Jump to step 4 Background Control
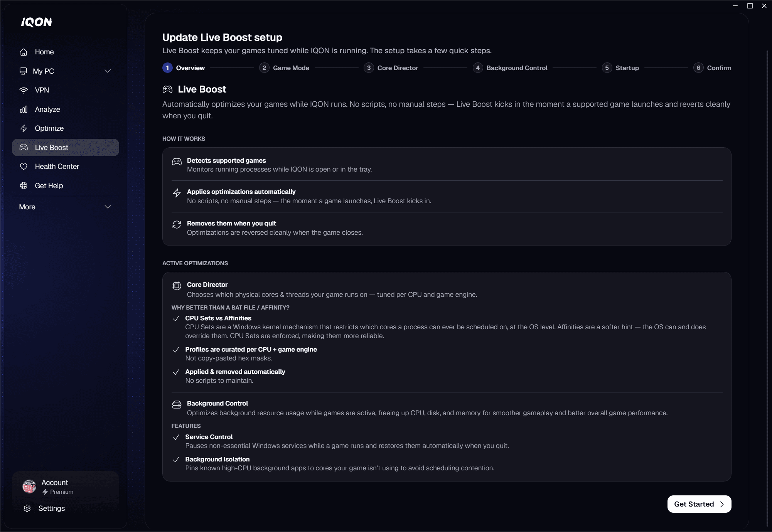772x532 pixels. (x=510, y=68)
